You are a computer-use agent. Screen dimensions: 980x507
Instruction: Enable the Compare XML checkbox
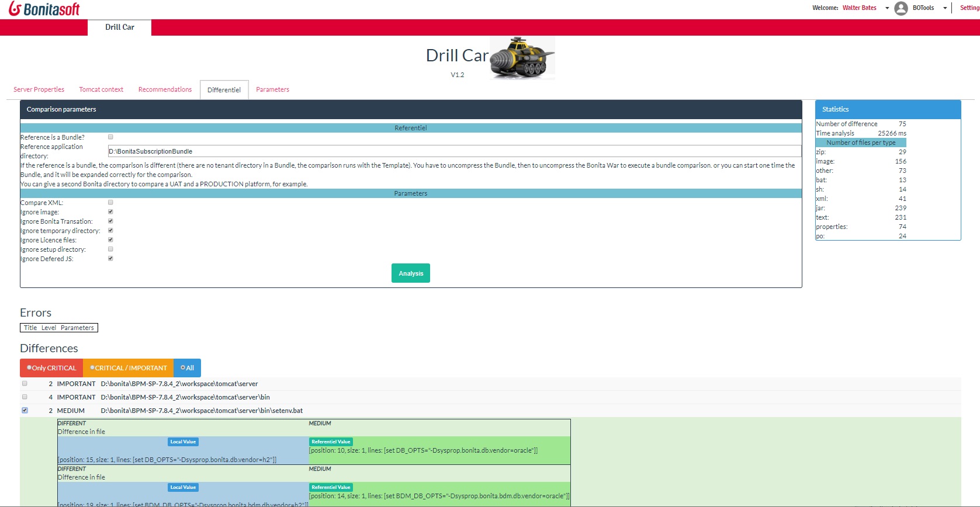click(x=110, y=203)
